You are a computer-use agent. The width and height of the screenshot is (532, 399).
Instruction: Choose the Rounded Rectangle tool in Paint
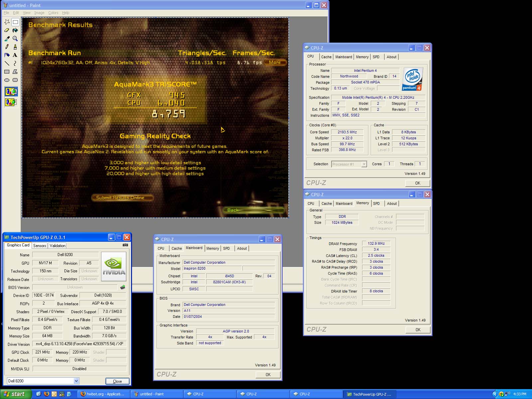15,80
